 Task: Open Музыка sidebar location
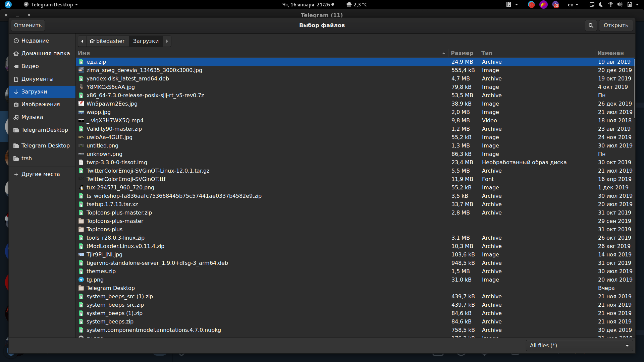(x=42, y=117)
